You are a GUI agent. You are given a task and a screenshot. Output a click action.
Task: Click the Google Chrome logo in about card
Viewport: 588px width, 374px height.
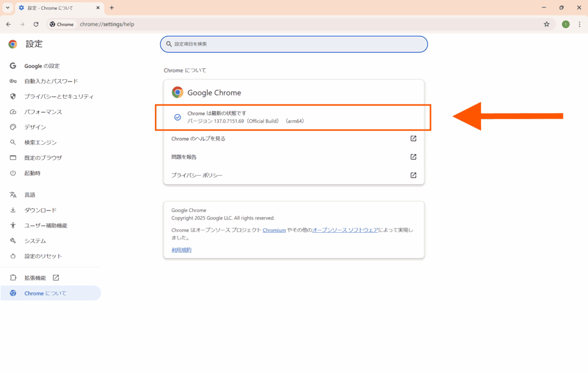point(177,92)
